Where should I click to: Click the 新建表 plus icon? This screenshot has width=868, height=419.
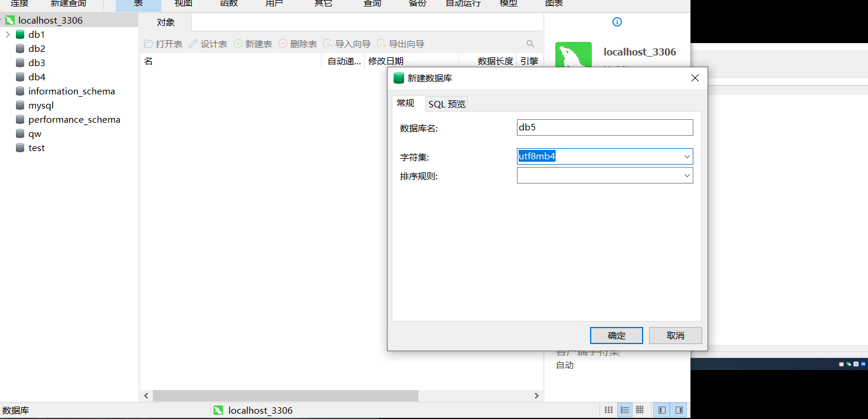(x=238, y=44)
